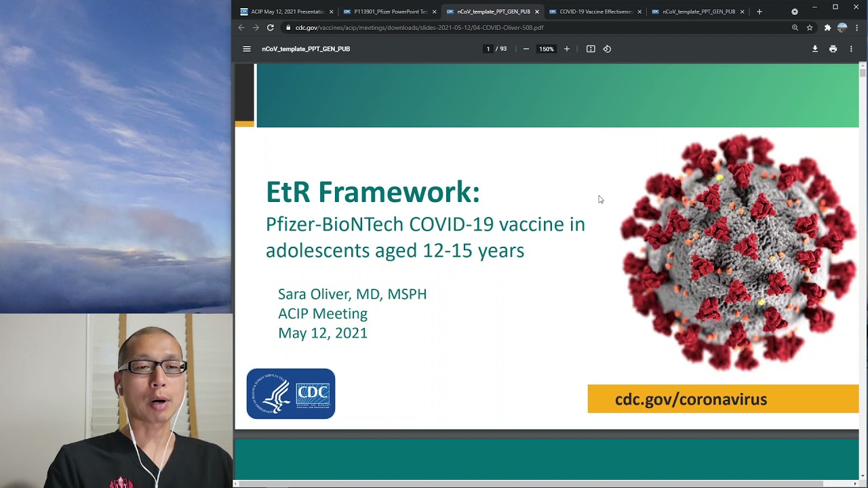The width and height of the screenshot is (868, 488).
Task: Switch to the last nCoV_template_PPT_GEN_PUB tab
Action: click(x=697, y=12)
